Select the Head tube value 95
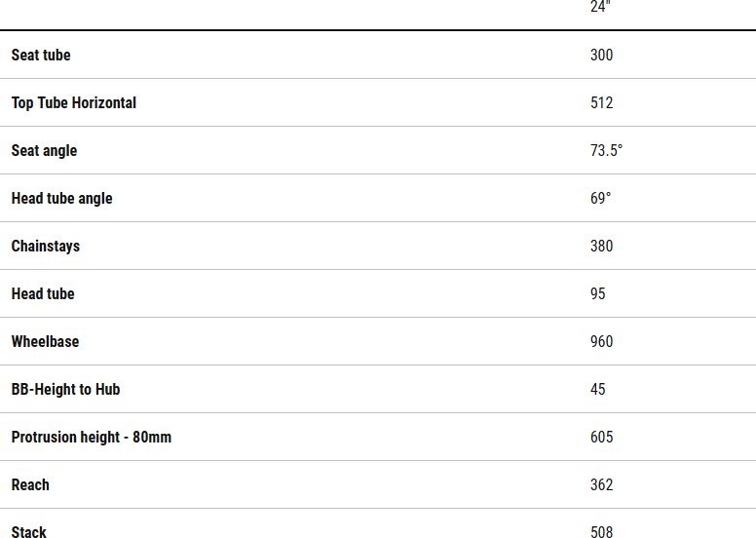The width and height of the screenshot is (756, 538). point(597,294)
